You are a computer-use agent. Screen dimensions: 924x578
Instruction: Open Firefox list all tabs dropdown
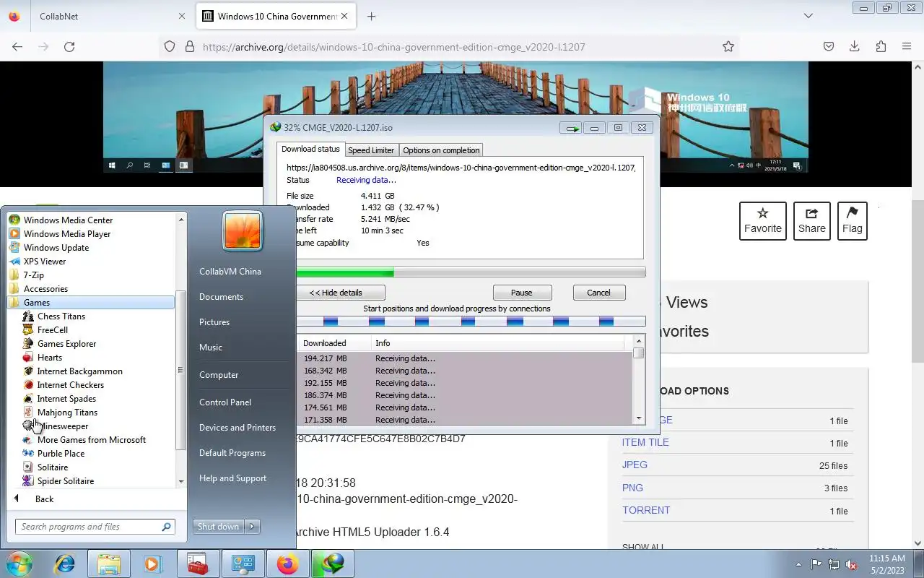[808, 16]
